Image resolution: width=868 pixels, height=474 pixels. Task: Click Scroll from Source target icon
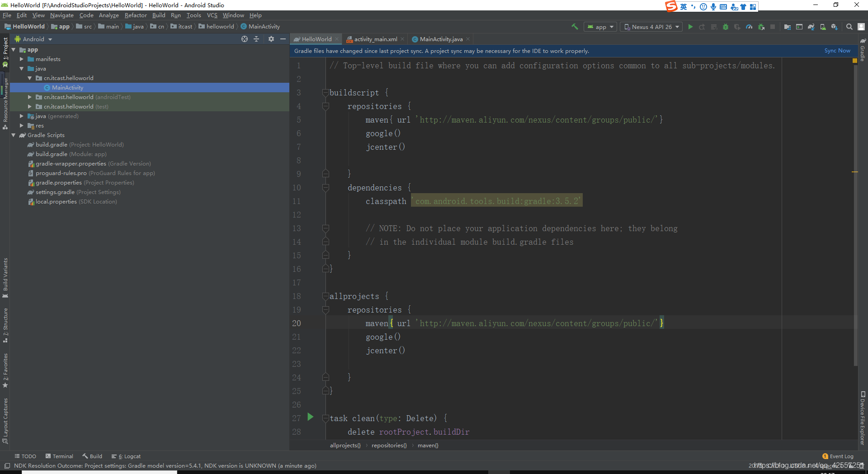click(245, 39)
